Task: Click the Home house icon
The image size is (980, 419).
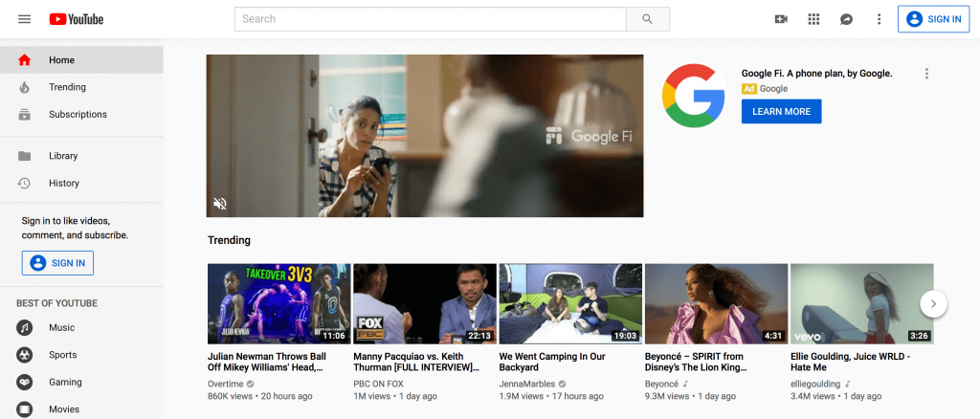Action: tap(24, 60)
